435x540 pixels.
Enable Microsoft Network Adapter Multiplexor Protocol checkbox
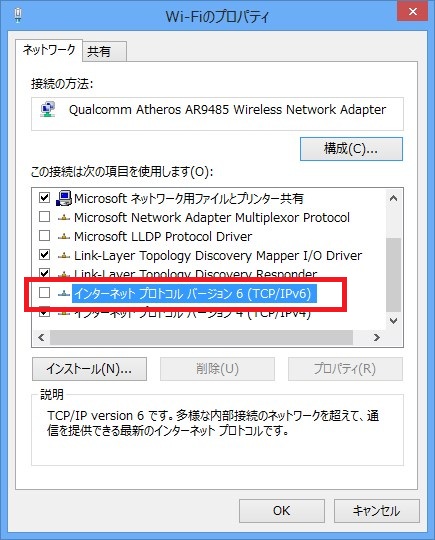click(x=44, y=217)
